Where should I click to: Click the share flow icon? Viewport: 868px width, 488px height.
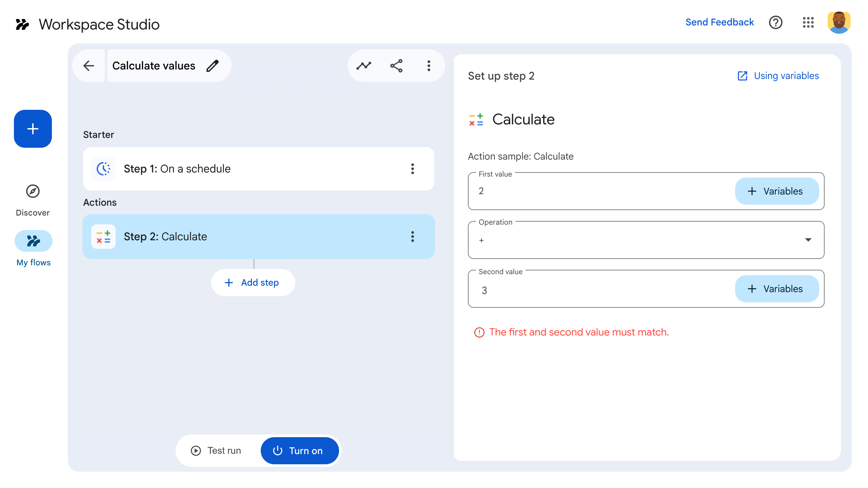396,65
